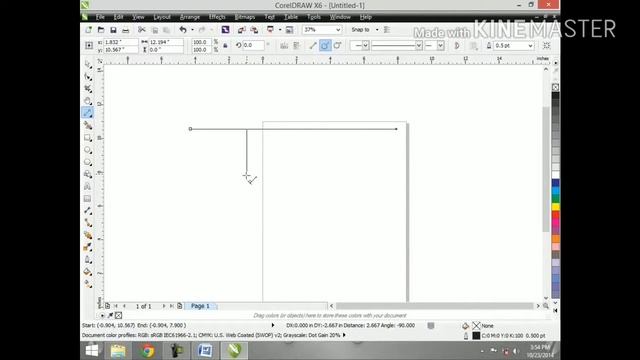Select the Ellipse tool in the toolbox
Image resolution: width=640 pixels, height=360 pixels.
tap(88, 150)
